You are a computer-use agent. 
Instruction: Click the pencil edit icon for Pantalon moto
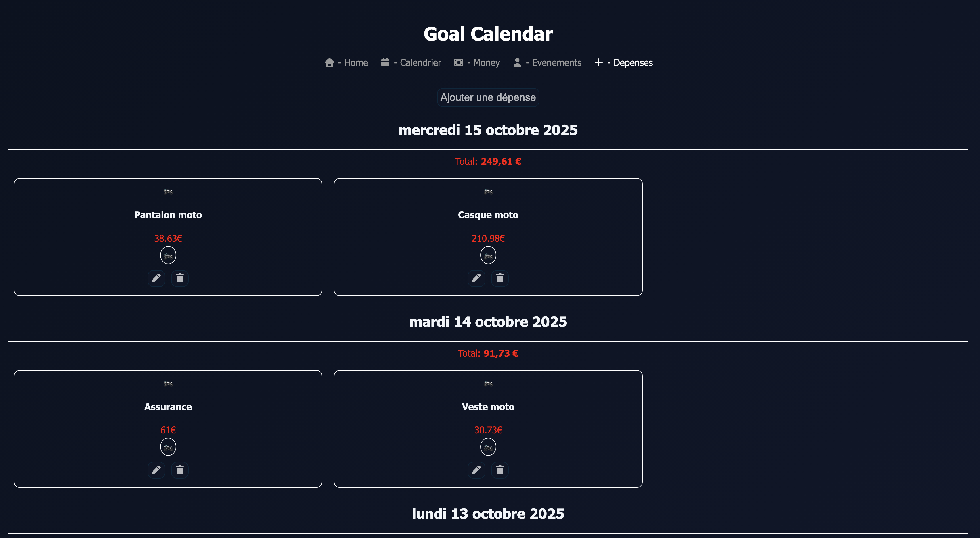click(156, 278)
